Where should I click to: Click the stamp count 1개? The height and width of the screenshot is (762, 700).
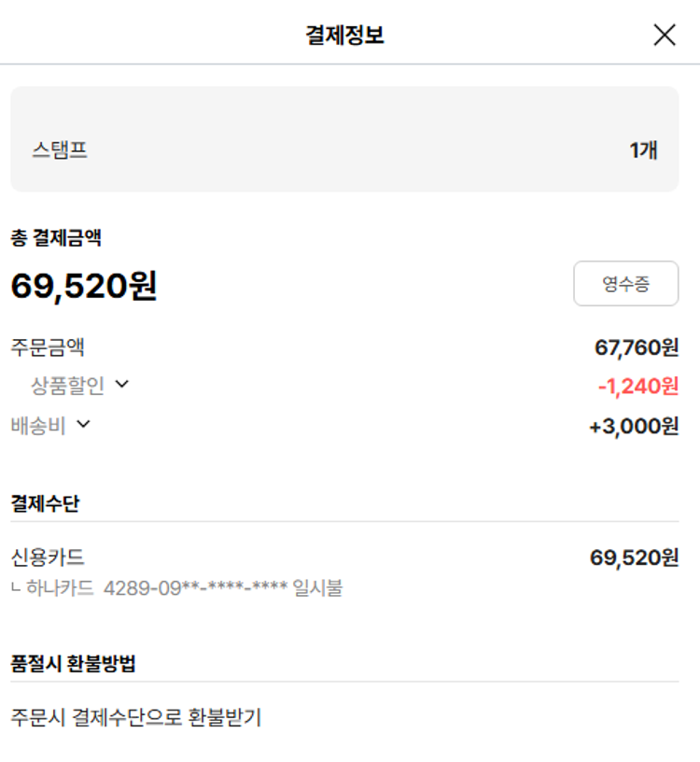point(643,149)
